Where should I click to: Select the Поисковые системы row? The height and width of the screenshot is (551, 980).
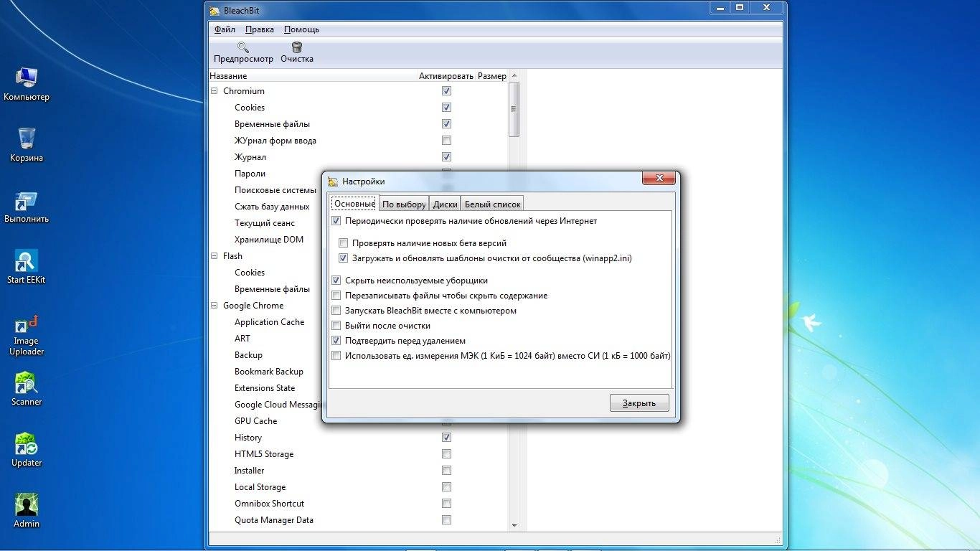275,190
